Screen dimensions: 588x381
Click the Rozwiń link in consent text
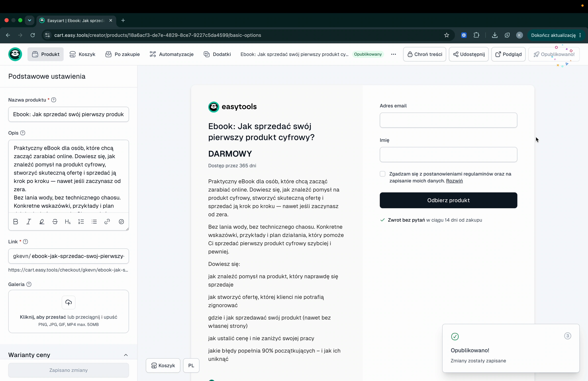tap(454, 181)
